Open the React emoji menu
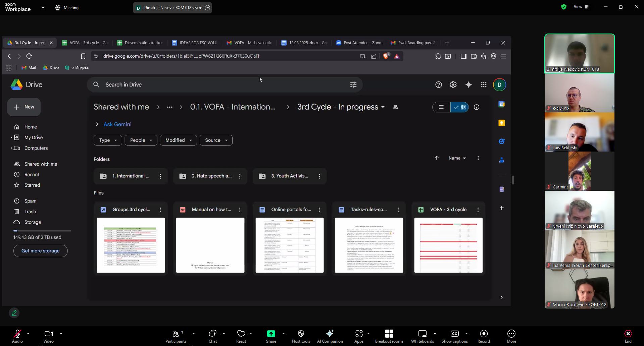 pos(241,336)
